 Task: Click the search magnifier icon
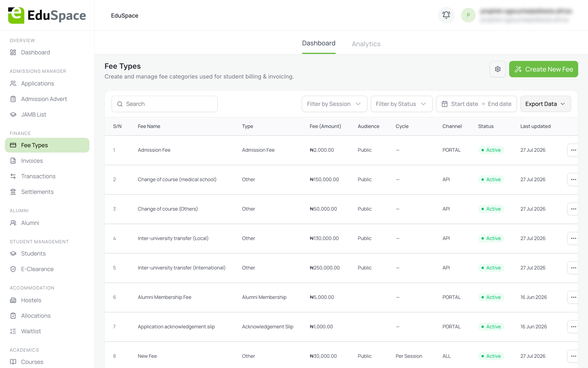point(120,104)
